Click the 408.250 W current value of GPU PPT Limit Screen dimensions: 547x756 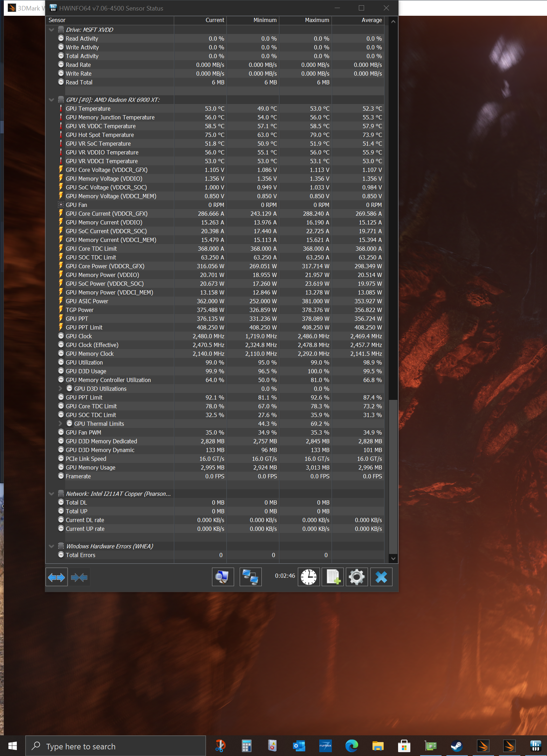[x=211, y=327]
